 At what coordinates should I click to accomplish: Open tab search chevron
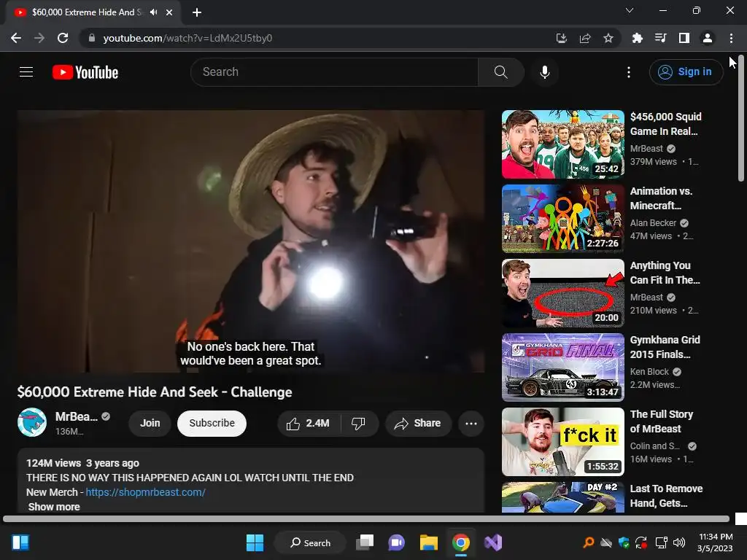pyautogui.click(x=630, y=10)
